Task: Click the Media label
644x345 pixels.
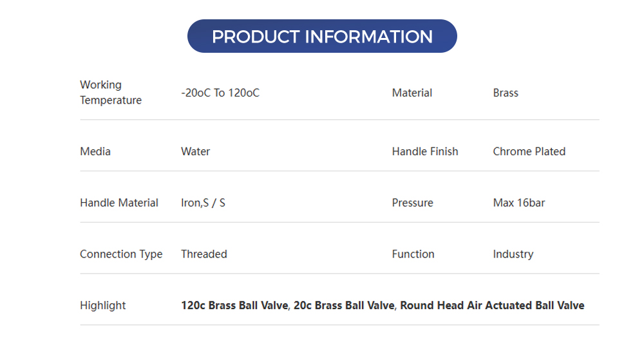Action: click(95, 151)
